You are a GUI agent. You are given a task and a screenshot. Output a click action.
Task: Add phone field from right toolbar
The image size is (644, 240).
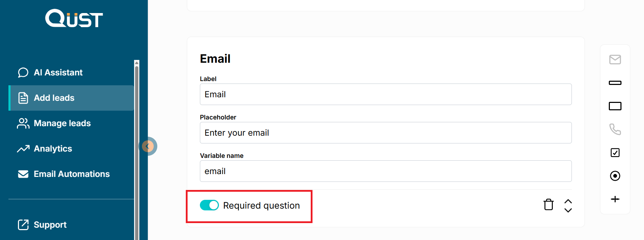tap(615, 129)
